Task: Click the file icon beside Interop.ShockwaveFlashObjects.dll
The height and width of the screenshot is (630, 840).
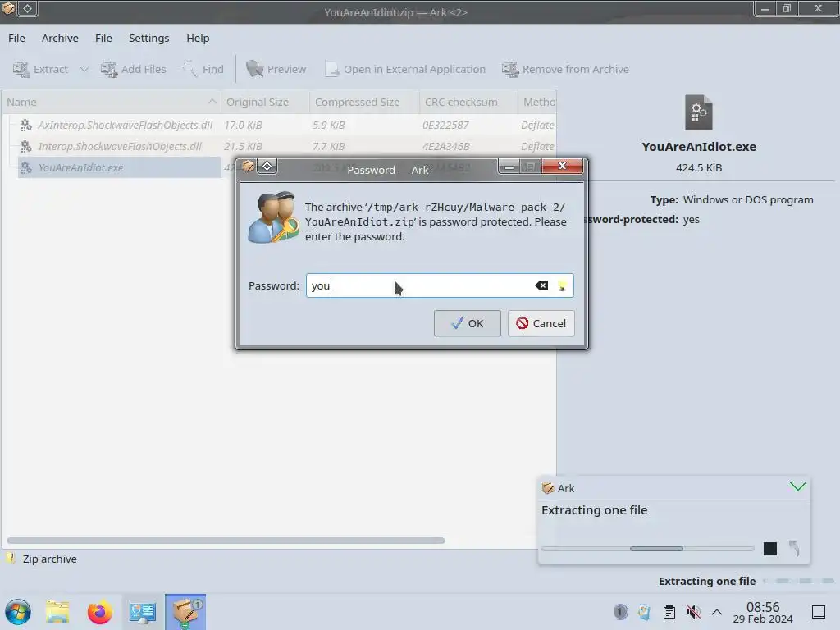Action: click(x=26, y=146)
